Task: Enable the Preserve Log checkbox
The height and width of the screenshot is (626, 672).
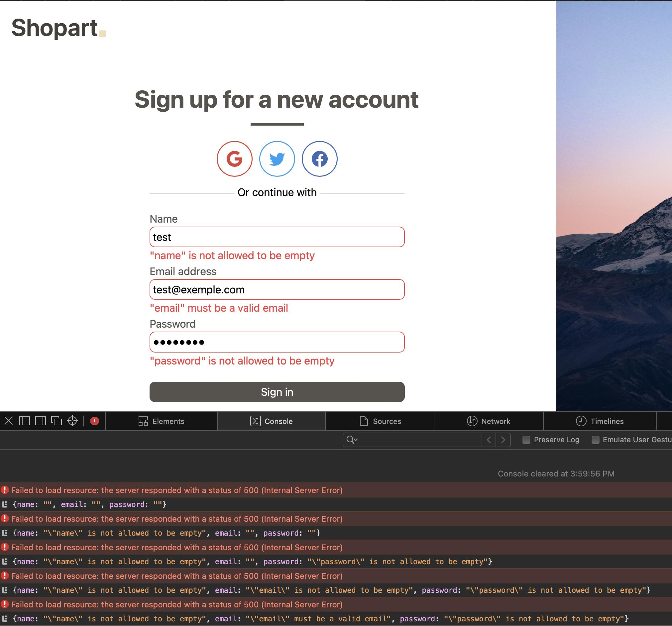Action: 526,440
